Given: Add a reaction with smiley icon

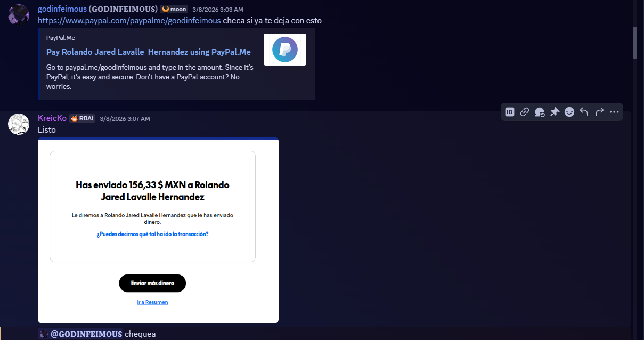Looking at the screenshot, I should click(569, 112).
